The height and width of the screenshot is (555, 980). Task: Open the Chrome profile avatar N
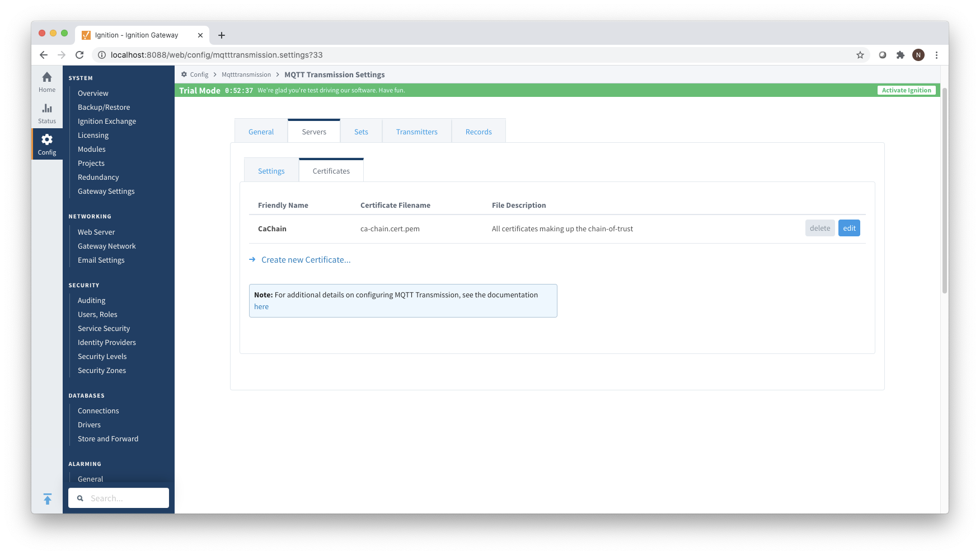point(918,55)
